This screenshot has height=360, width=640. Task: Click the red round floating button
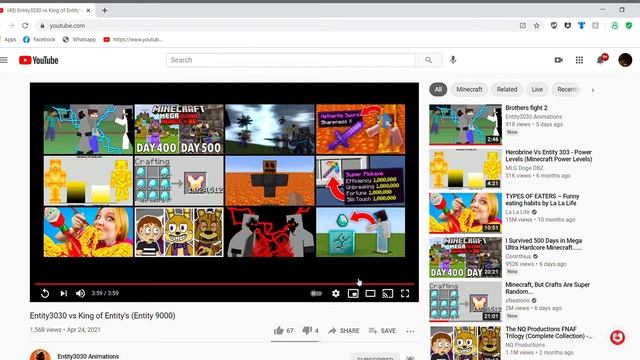(x=618, y=337)
